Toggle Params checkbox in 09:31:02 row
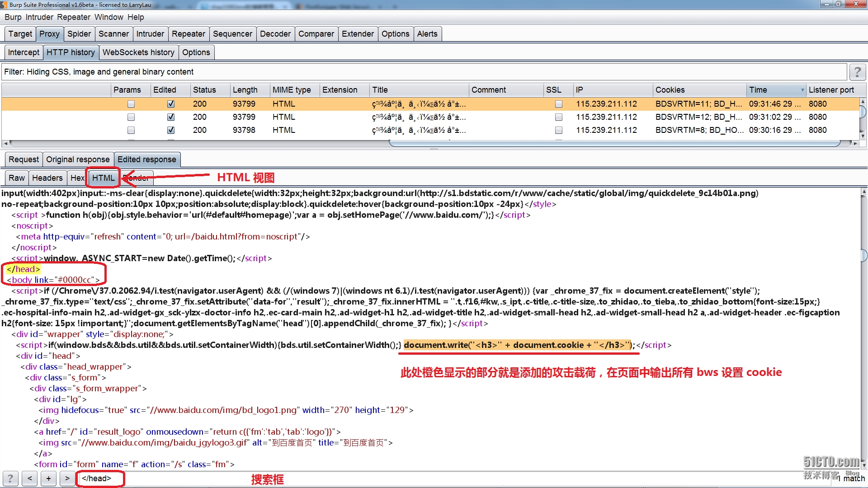This screenshot has height=488, width=868. tap(131, 117)
